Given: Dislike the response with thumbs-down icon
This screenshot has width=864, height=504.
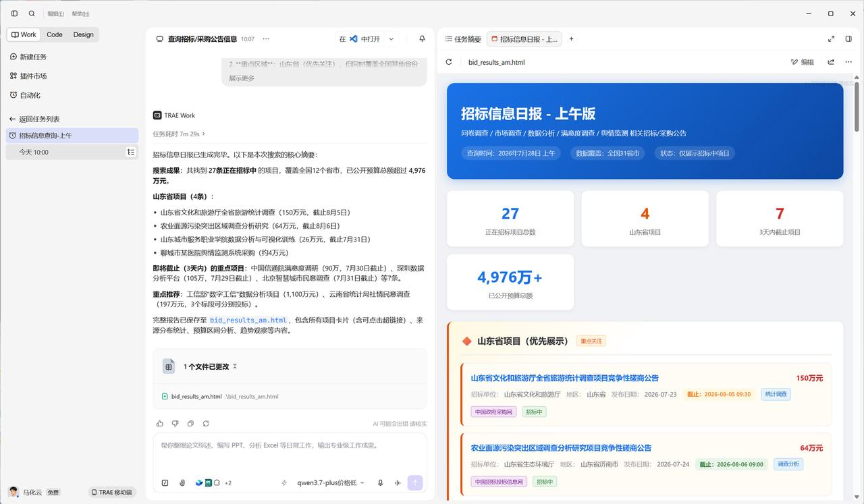Looking at the screenshot, I should (175, 424).
